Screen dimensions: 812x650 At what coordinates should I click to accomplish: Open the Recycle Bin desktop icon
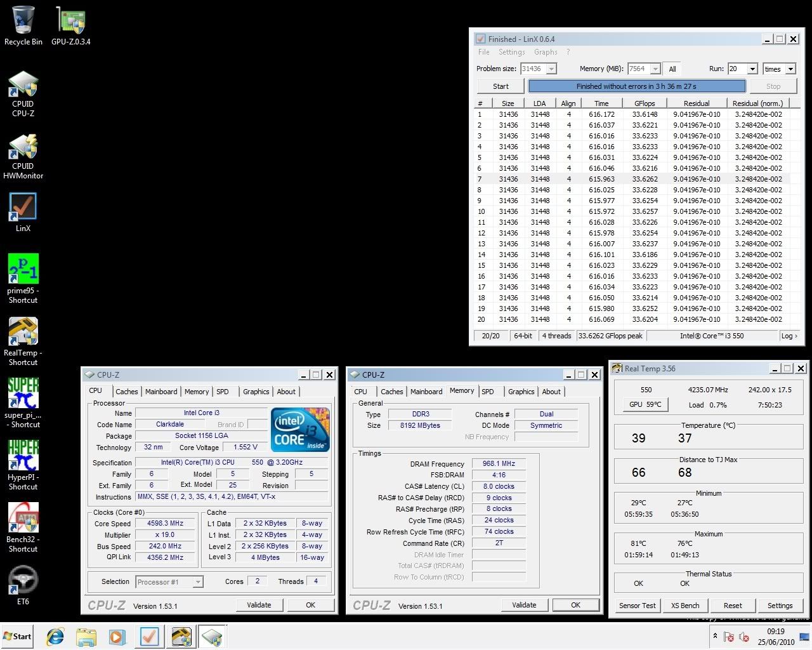click(23, 25)
